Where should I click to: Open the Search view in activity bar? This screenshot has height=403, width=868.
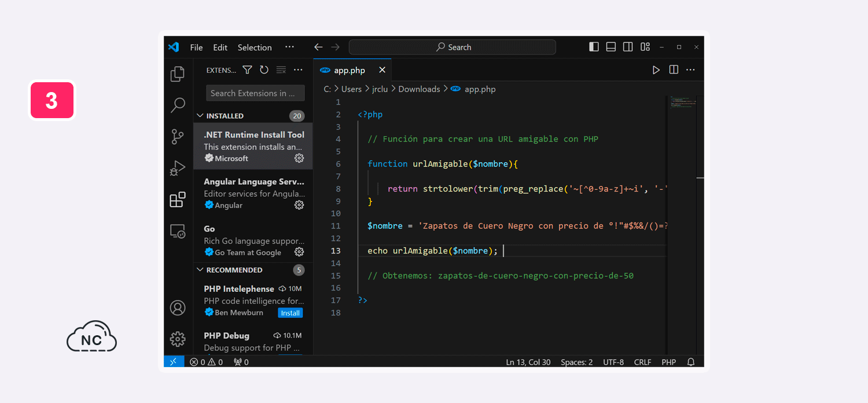[178, 105]
